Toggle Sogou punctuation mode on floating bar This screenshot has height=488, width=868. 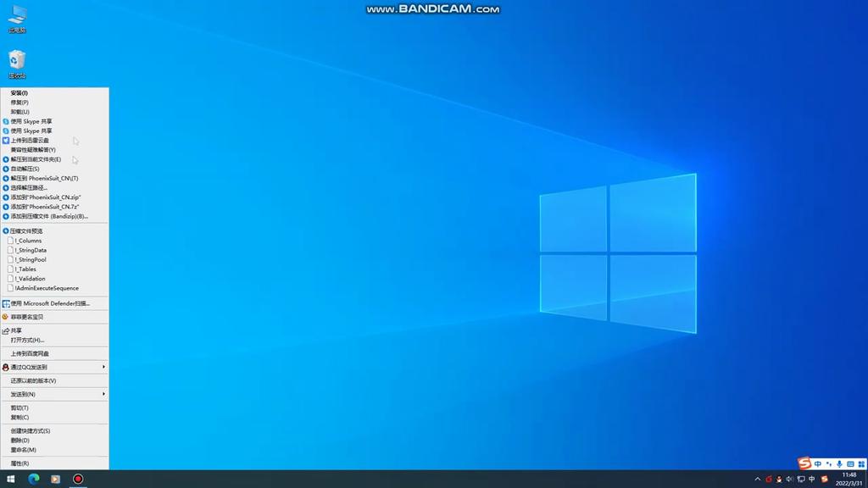[x=829, y=464]
